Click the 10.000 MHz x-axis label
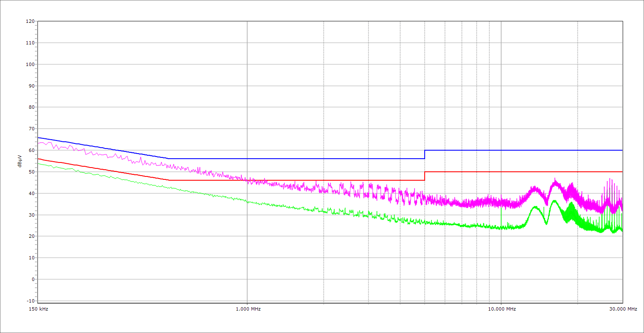This screenshot has height=333, width=644. click(x=502, y=309)
